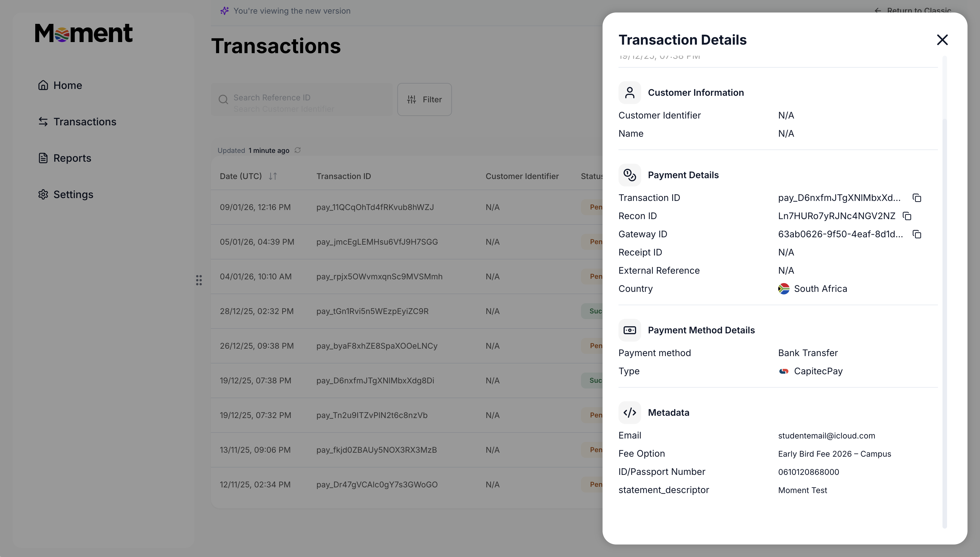Close the Transaction Details panel

click(x=942, y=40)
